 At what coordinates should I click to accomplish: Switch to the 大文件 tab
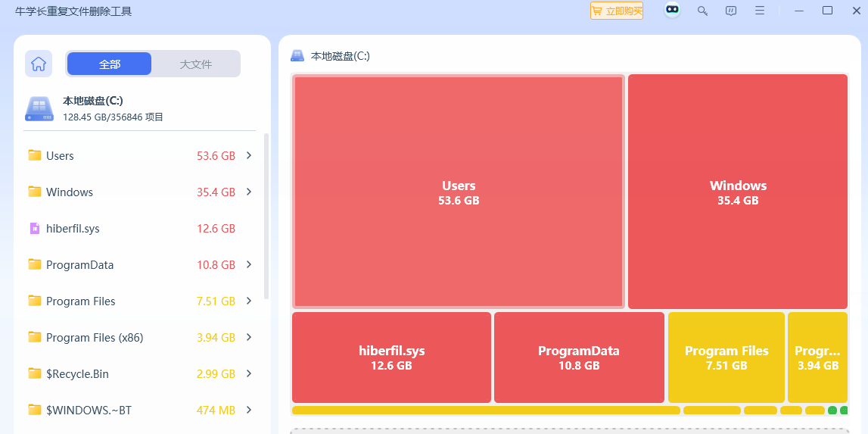[x=195, y=64]
